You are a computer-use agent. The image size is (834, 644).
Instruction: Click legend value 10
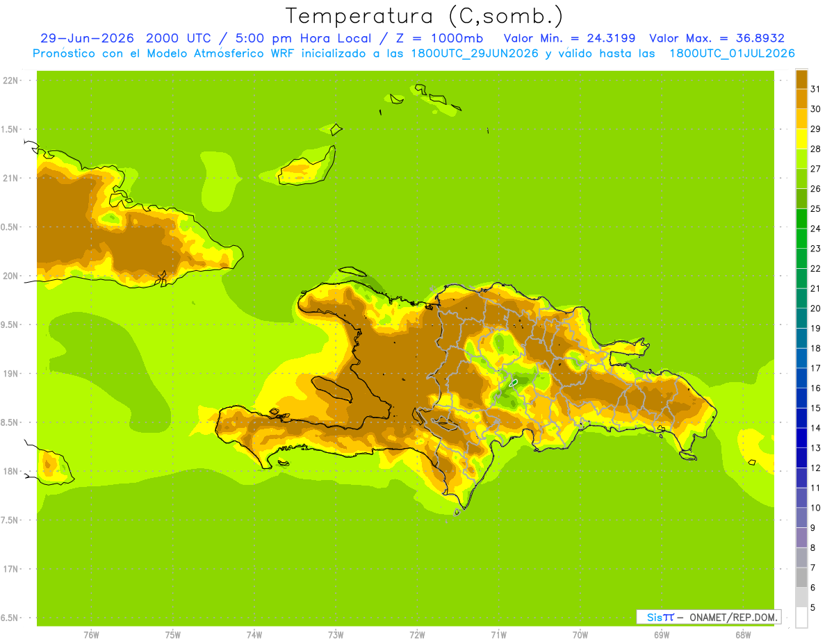click(816, 508)
